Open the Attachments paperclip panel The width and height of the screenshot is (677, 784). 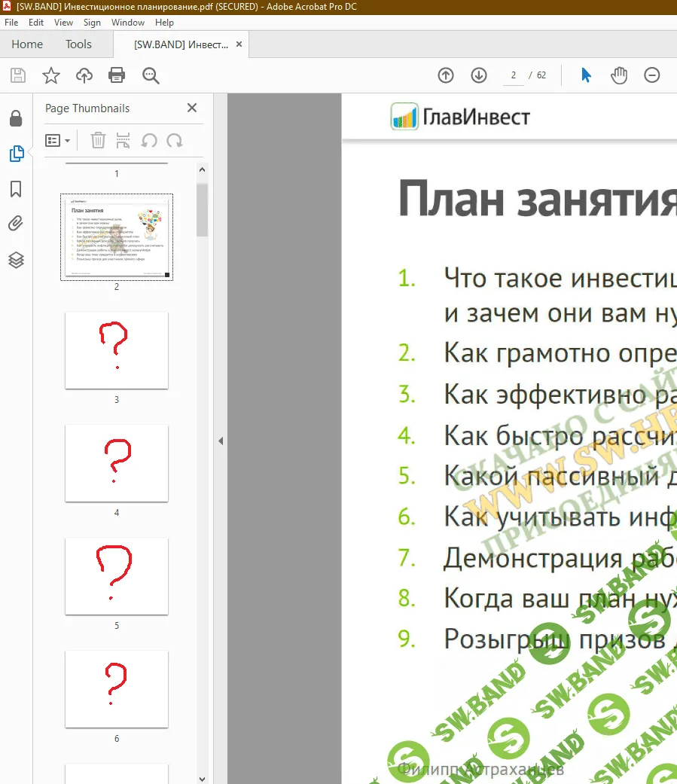(16, 224)
